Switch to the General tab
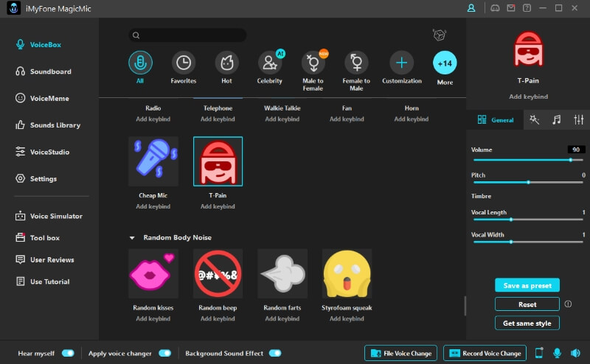Screen dimensions: 590x364 pyautogui.click(x=495, y=120)
